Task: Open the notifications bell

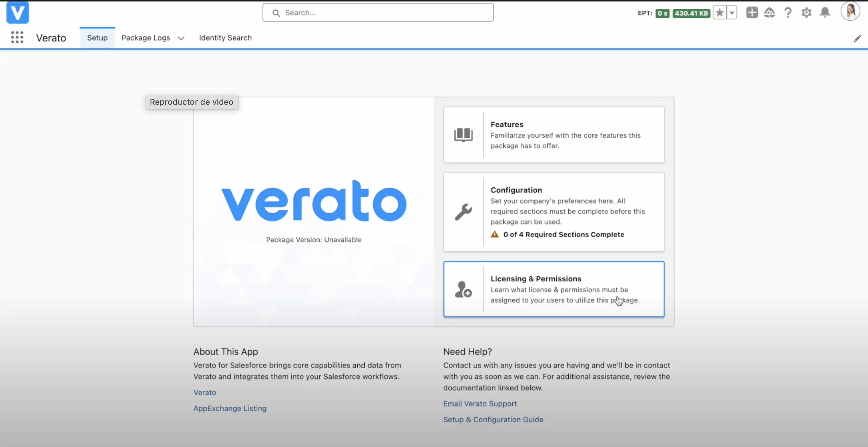Action: click(825, 13)
